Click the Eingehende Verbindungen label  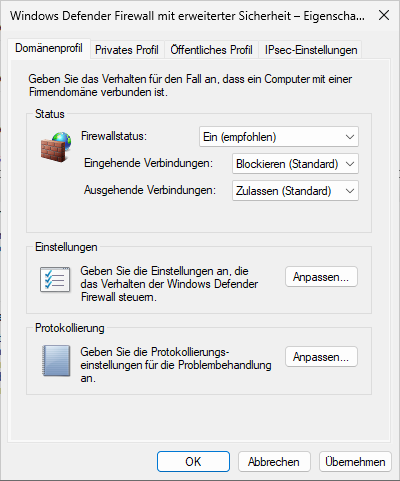[x=148, y=163]
